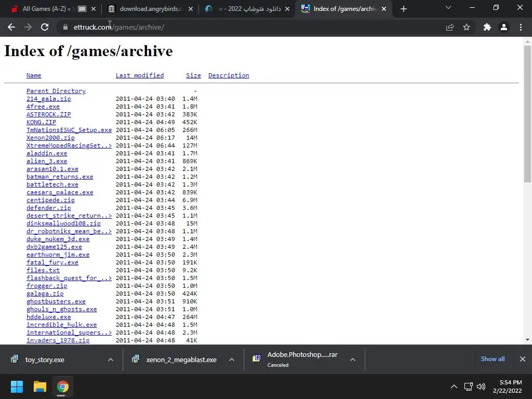Open Chrome three-dot menu
Image resolution: width=532 pixels, height=399 pixels.
(521, 27)
